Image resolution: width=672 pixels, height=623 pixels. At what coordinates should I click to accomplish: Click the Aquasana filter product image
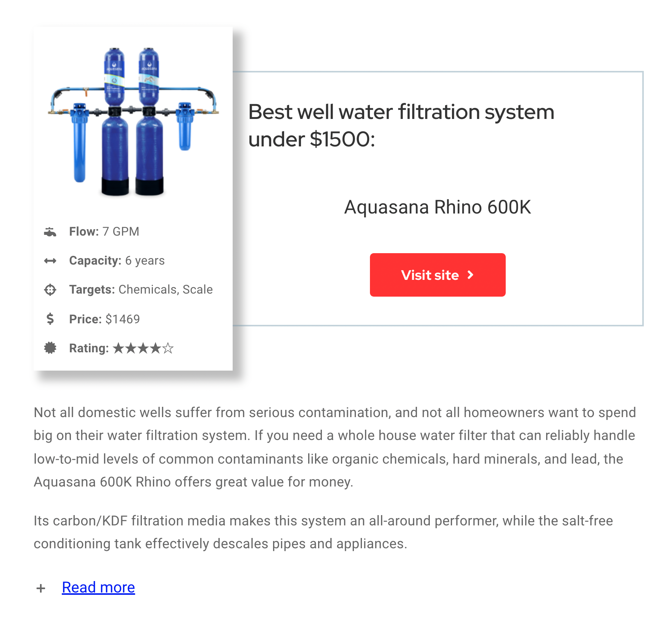coord(133,121)
